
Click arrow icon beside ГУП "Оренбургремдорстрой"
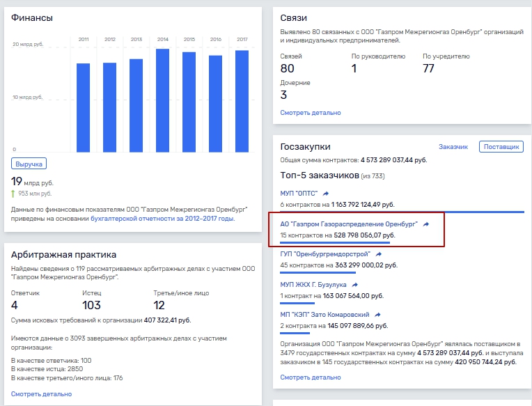point(379,254)
